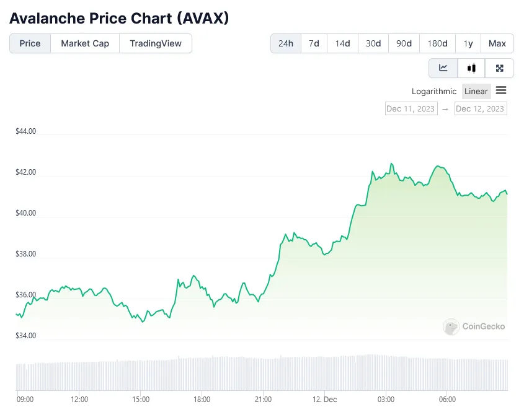
Task: Select the 90d range option
Action: click(x=404, y=43)
